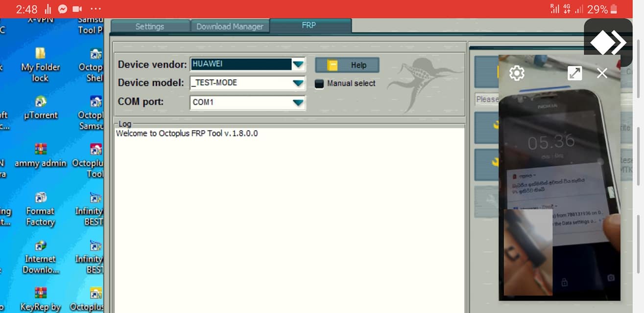Click the 'Device model:' label
The height and width of the screenshot is (313, 644).
click(151, 83)
